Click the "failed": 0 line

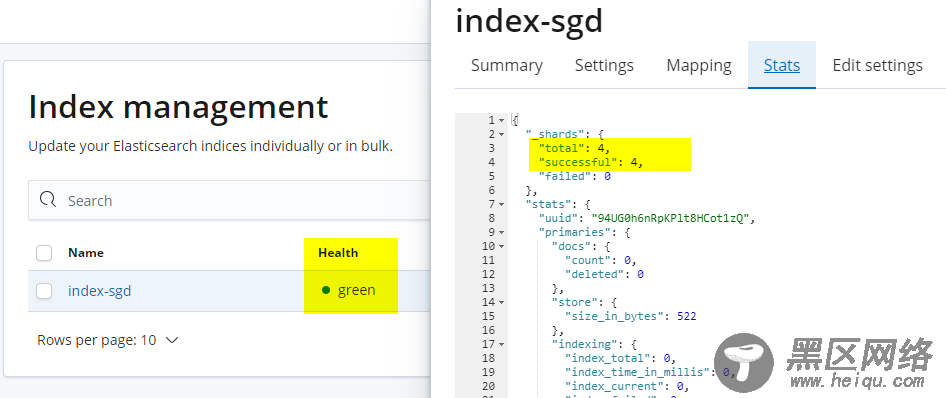[x=575, y=176]
